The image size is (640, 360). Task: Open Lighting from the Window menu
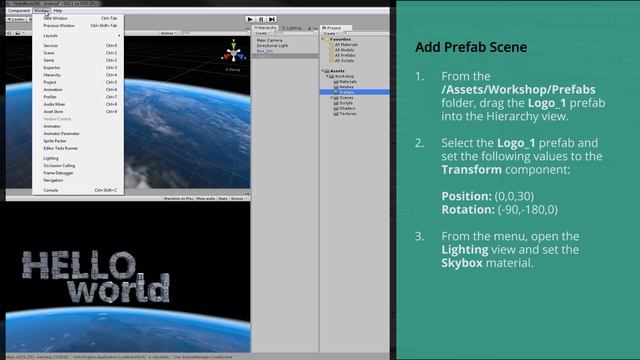78,158
